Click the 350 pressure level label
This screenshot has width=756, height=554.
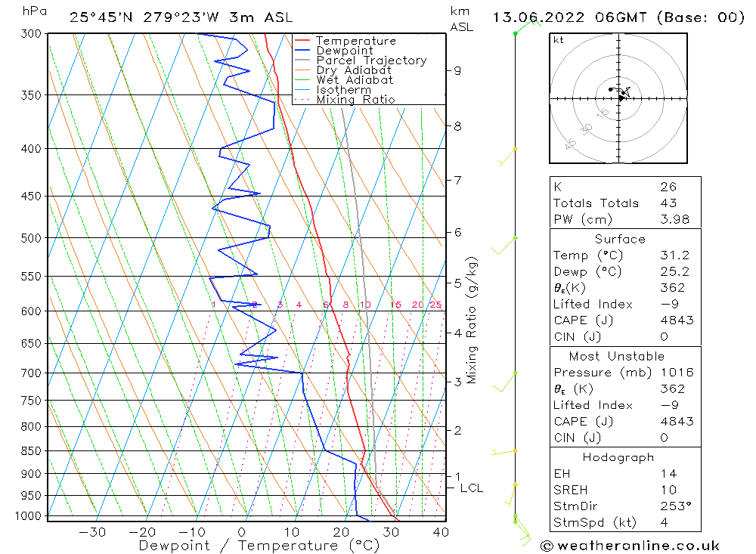pyautogui.click(x=31, y=95)
